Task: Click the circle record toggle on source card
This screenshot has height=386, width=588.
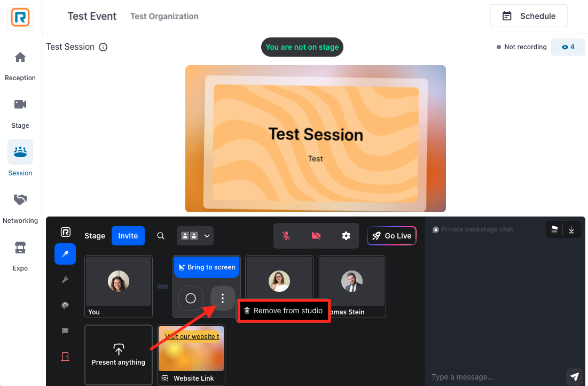Action: [191, 298]
